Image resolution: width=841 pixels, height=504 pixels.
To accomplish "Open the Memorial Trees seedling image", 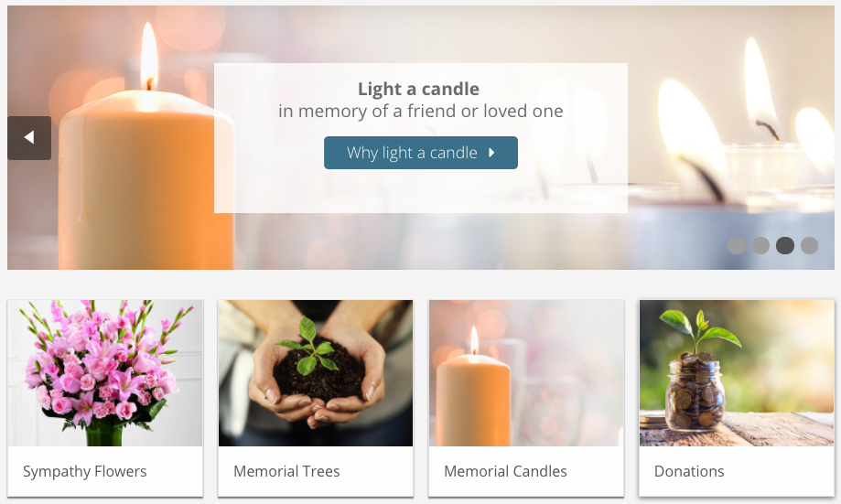I will click(316, 373).
